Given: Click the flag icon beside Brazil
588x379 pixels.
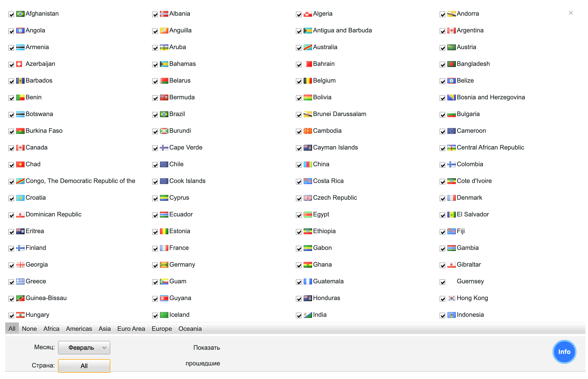Looking at the screenshot, I should (x=164, y=114).
